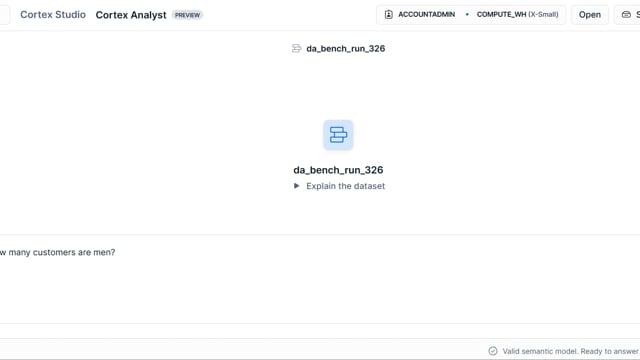
Task: Click 'Valid semantic model. Ready to answer' status
Action: point(570,351)
